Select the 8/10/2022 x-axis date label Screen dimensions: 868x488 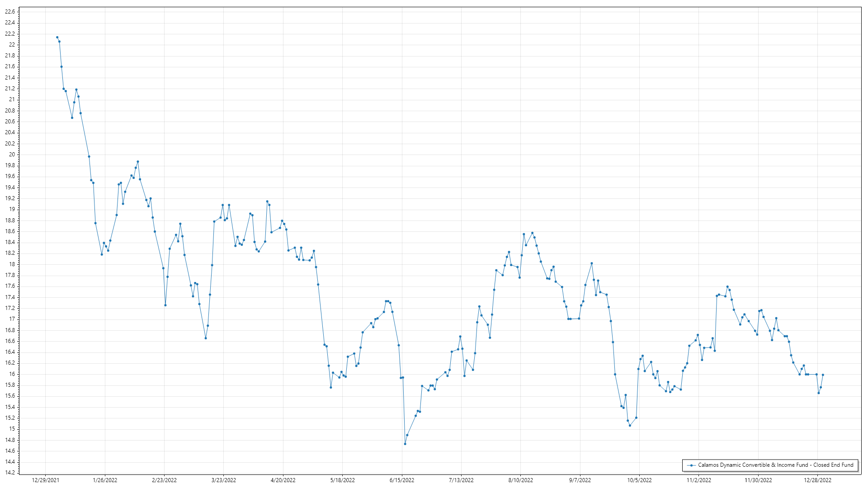[520, 480]
